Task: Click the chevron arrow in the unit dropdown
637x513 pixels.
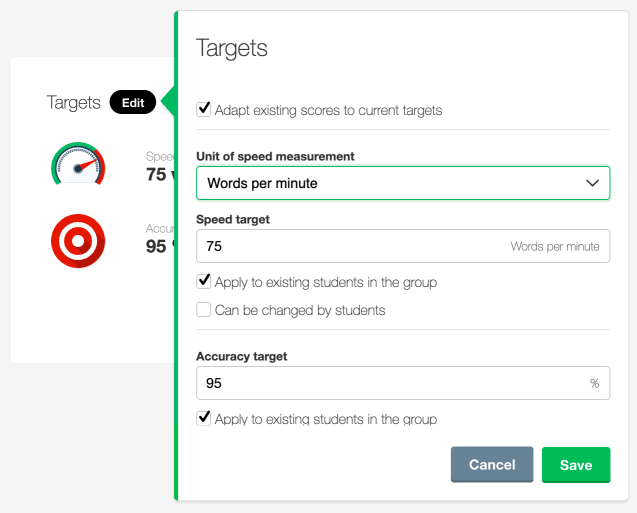Action: 591,183
